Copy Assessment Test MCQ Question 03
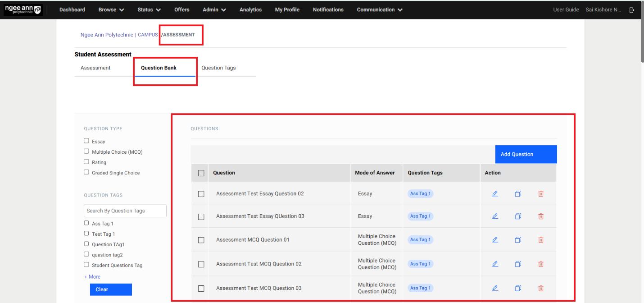 tap(518, 288)
